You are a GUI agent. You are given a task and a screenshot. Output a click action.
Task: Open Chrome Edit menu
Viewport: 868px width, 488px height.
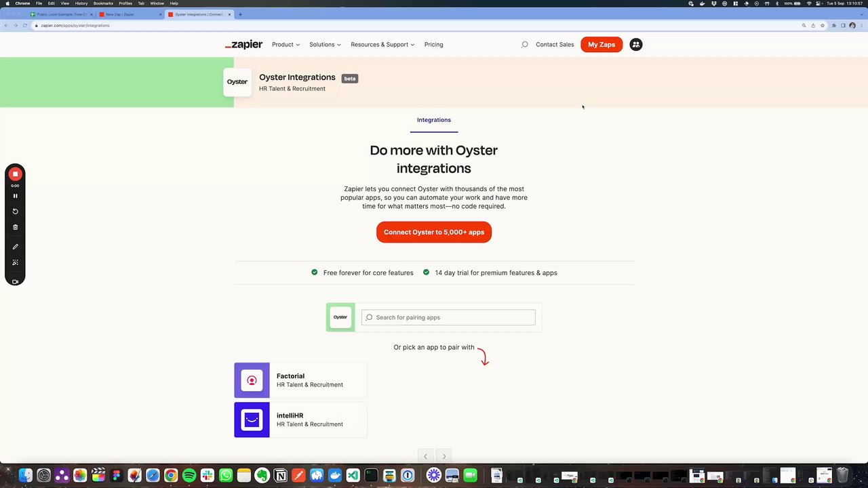[51, 3]
